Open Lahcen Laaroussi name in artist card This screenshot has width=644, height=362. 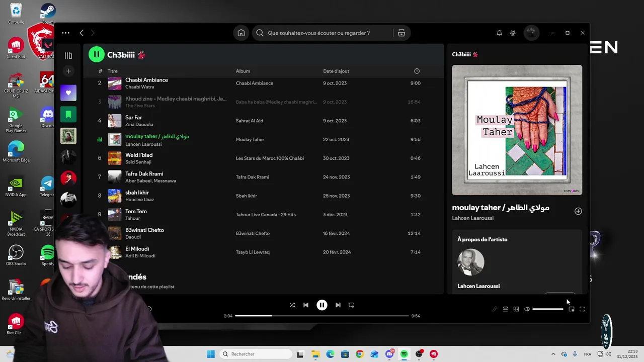pyautogui.click(x=478, y=286)
